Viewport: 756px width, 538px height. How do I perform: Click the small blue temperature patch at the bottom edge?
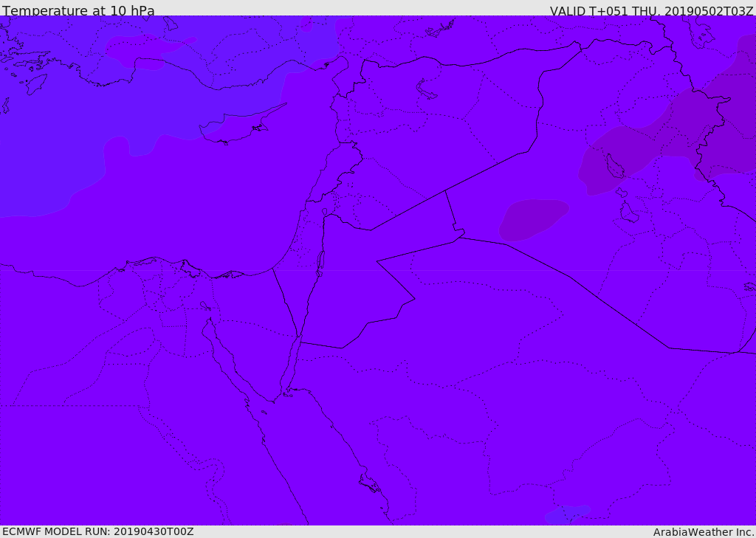568,514
